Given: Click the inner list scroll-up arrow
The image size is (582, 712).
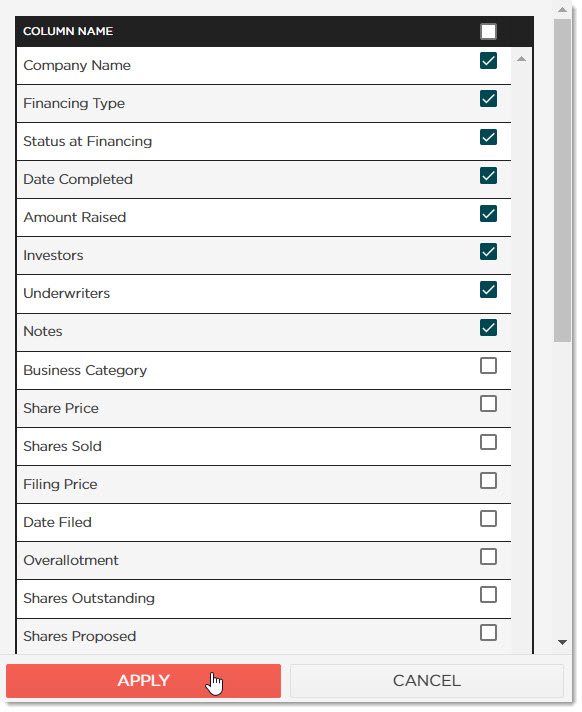Looking at the screenshot, I should tap(522, 59).
